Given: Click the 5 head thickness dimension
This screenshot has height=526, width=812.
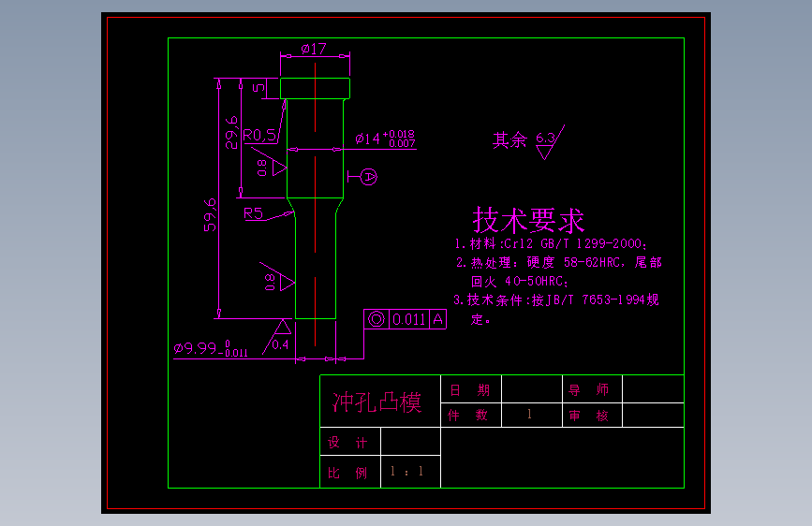Looking at the screenshot, I should click(258, 88).
